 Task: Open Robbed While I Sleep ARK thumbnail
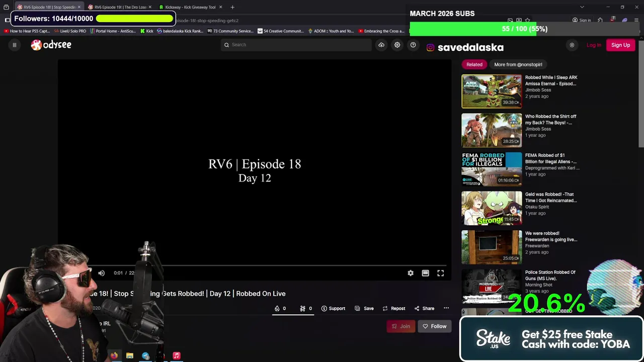point(492,92)
